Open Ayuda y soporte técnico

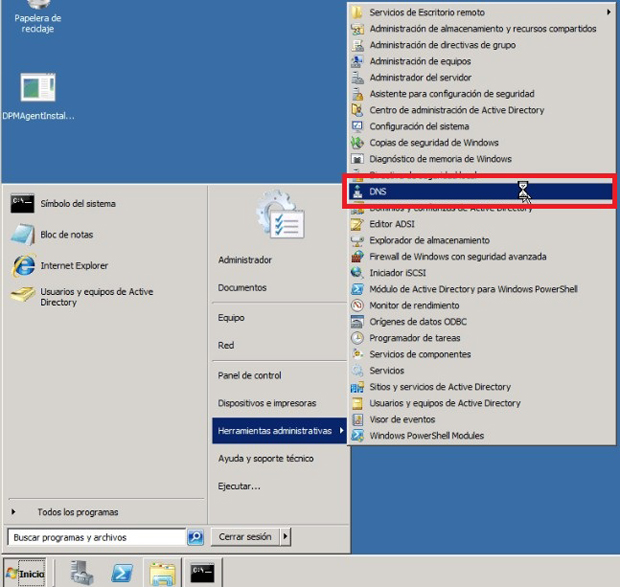coord(266,459)
